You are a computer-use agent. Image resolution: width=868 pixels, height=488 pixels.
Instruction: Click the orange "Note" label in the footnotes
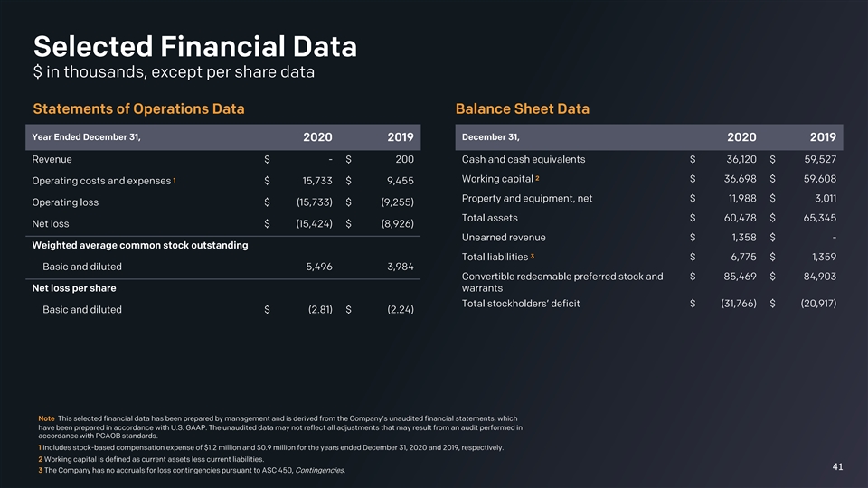click(46, 418)
